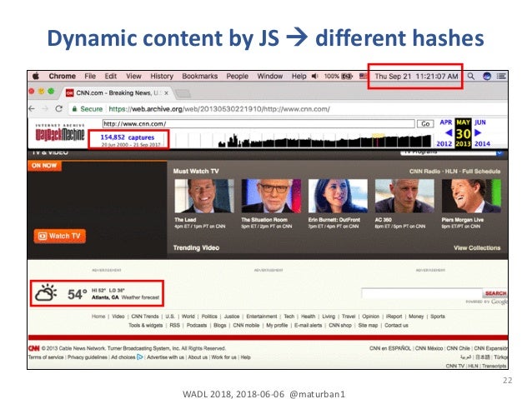This screenshot has height=399, width=532.
Task: Open the Privacy guidelines link
Action: (x=88, y=357)
